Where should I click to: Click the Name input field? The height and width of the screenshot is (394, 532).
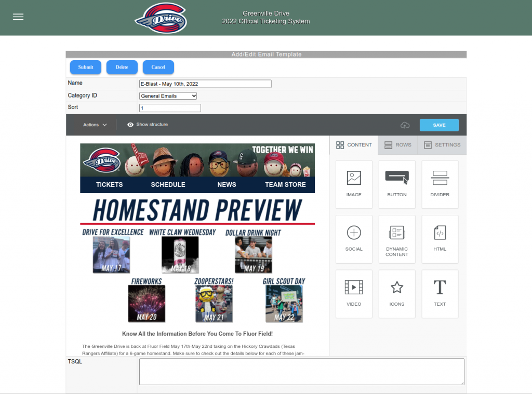(205, 84)
